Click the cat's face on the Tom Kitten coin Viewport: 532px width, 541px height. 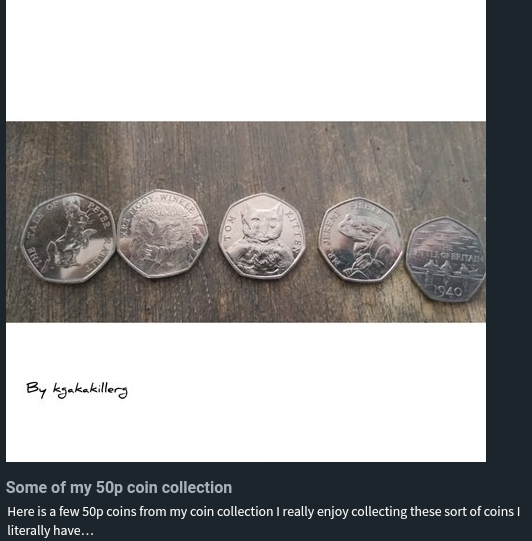click(x=262, y=223)
